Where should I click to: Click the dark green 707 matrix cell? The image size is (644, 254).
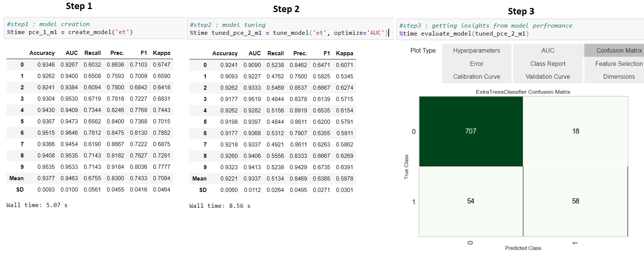click(471, 131)
